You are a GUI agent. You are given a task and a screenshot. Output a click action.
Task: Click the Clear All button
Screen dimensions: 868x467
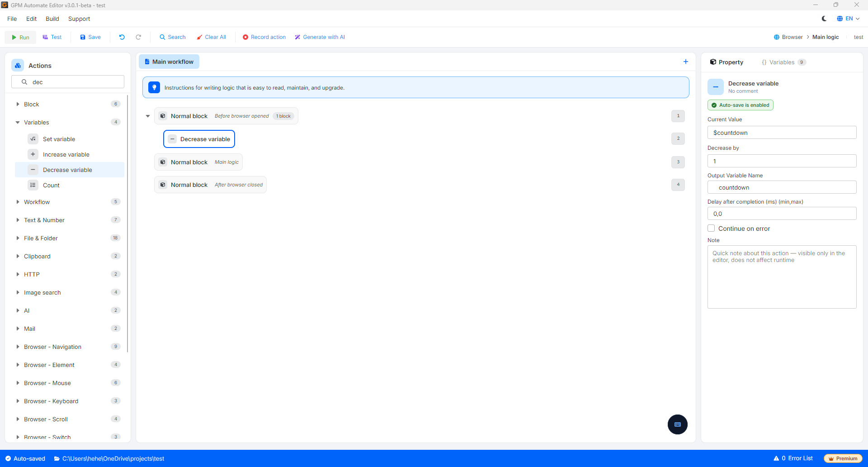pyautogui.click(x=211, y=37)
